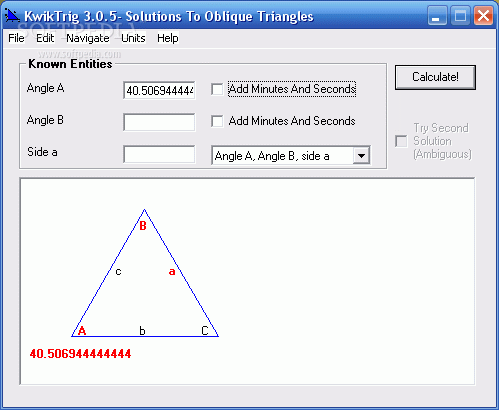Click the 'Known Entities' group label
The image size is (499, 410).
pyautogui.click(x=70, y=64)
